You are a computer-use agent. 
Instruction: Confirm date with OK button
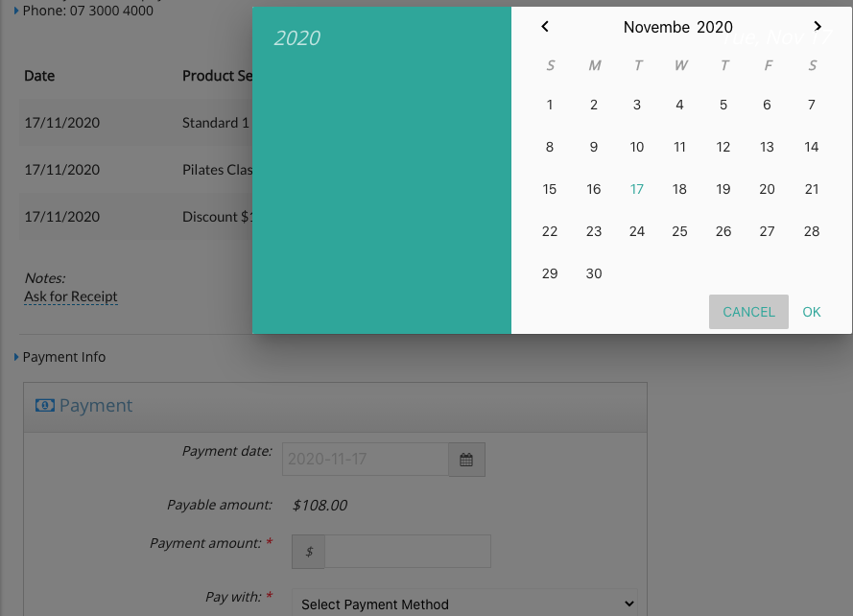[x=811, y=312]
